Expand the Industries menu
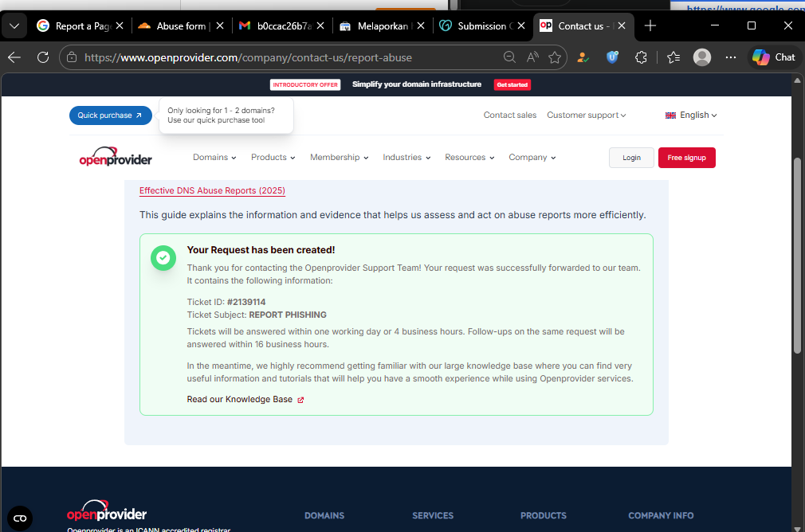This screenshot has height=532, width=805. click(x=406, y=157)
